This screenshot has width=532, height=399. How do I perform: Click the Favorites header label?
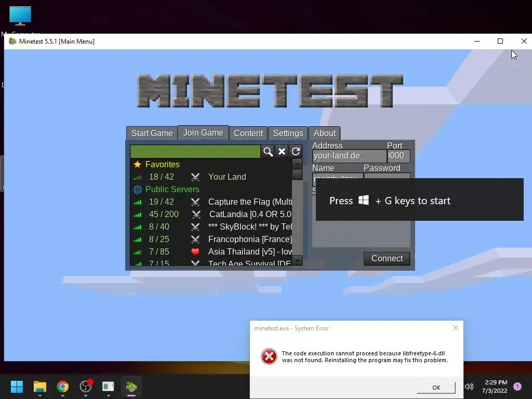(163, 165)
